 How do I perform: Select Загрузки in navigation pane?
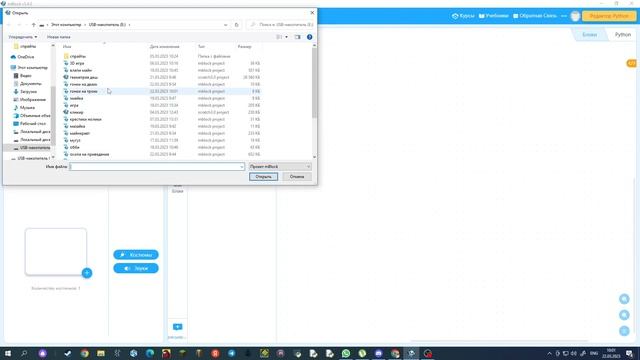(28, 92)
